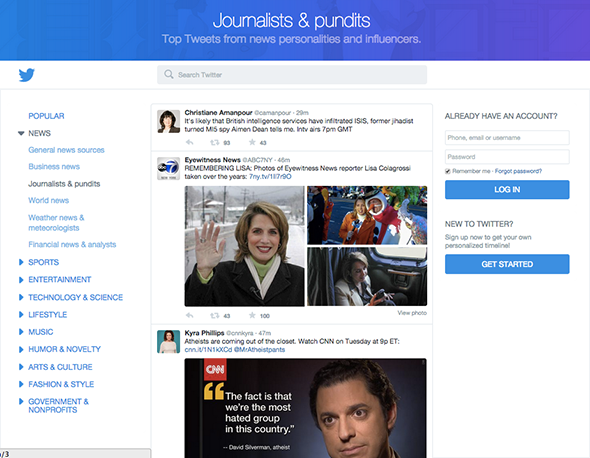Expand TECHNOLOGY & SCIENCE category
Viewport: 590px width, 458px height.
[21, 297]
